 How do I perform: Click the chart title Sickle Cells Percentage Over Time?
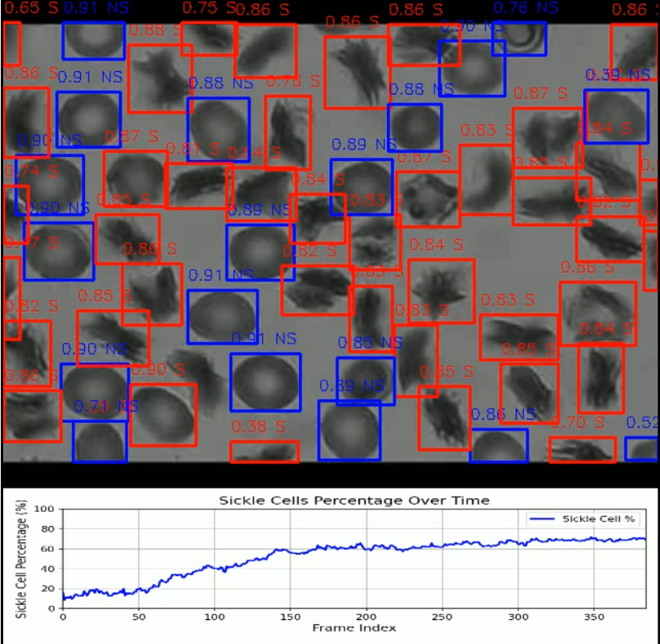tap(354, 501)
